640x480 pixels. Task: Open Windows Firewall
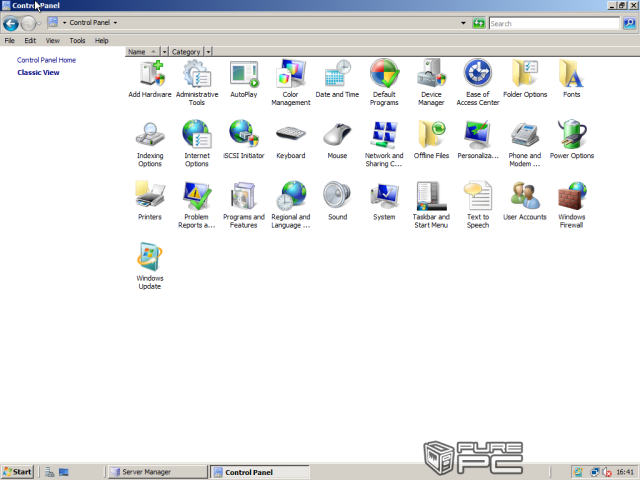coord(571,205)
